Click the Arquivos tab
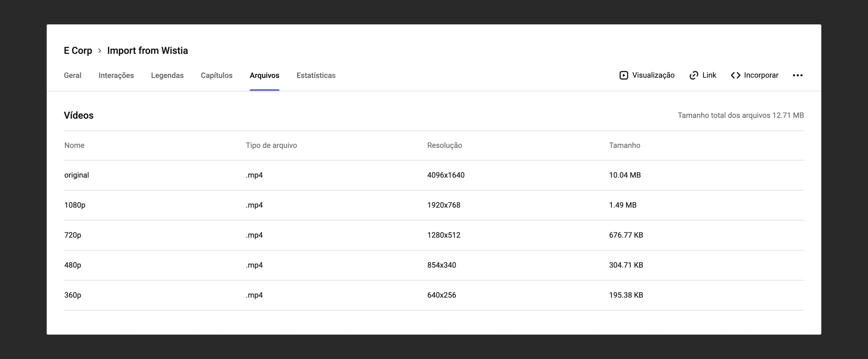The height and width of the screenshot is (359, 868). (x=264, y=75)
